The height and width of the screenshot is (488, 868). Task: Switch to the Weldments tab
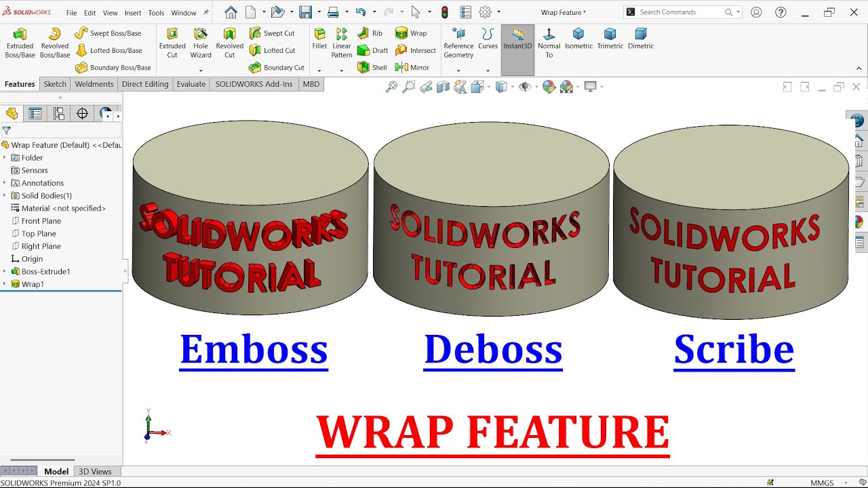click(x=94, y=84)
